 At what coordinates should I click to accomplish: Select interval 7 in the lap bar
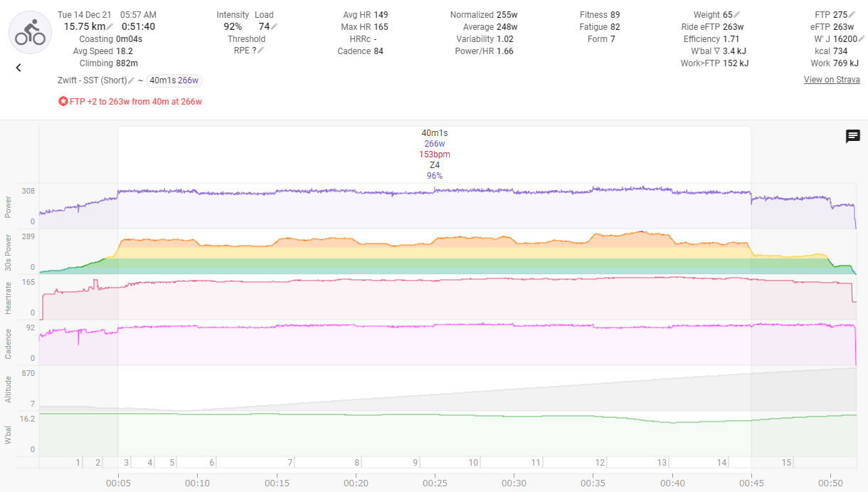click(x=290, y=463)
